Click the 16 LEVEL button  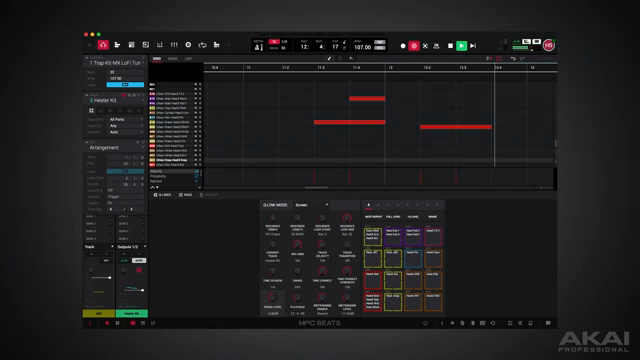click(x=413, y=217)
